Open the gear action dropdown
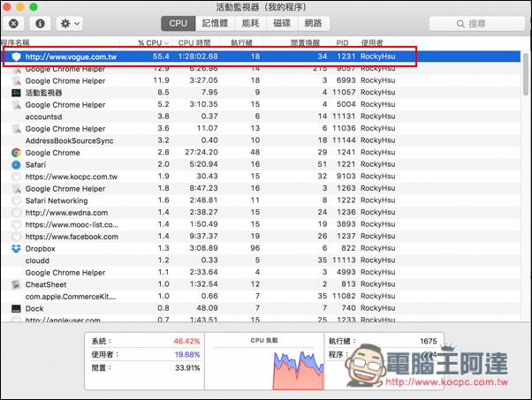This screenshot has height=400, width=532. tap(70, 23)
